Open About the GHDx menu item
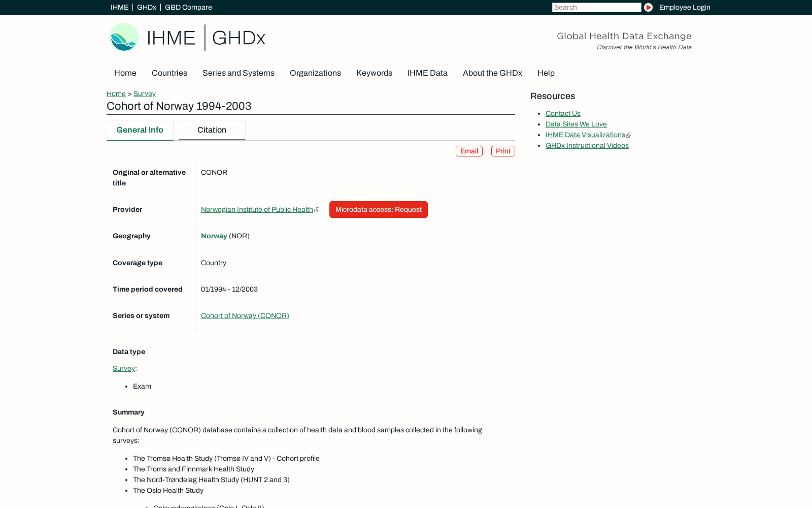 pos(492,73)
